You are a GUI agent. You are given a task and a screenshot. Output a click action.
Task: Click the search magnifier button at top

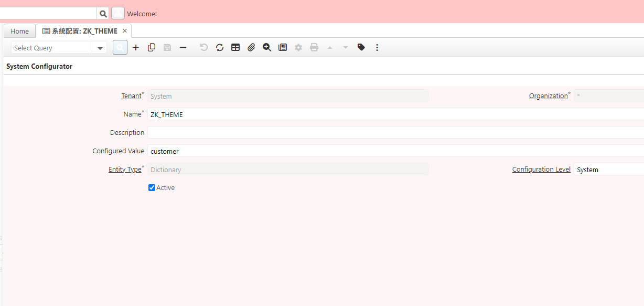[103, 14]
